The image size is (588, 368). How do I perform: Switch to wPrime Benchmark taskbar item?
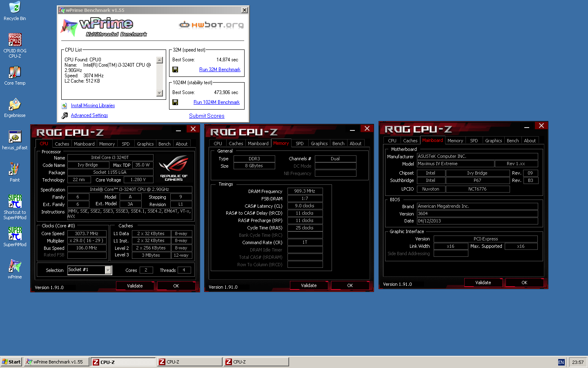coord(56,362)
